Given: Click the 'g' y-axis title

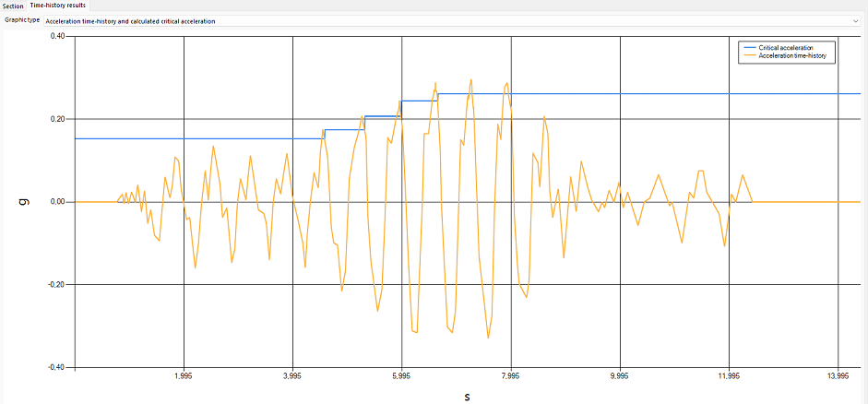Looking at the screenshot, I should 25,202.
